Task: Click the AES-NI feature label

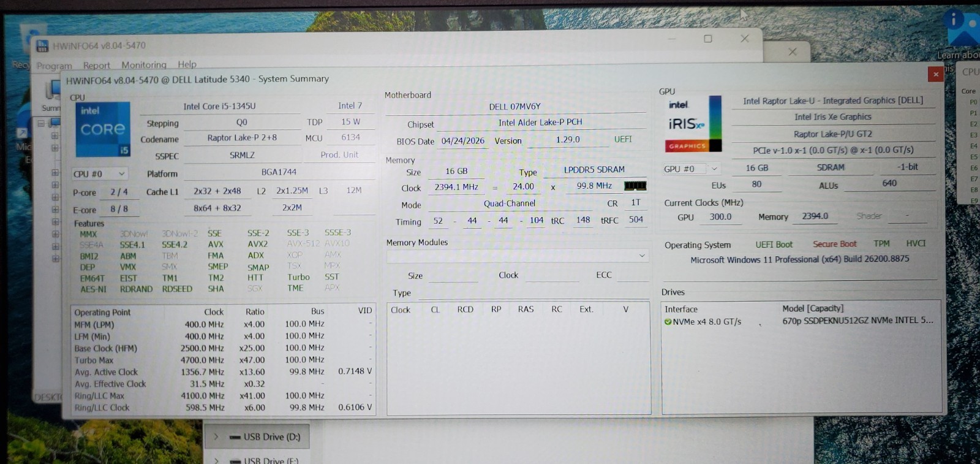Action: click(x=93, y=289)
